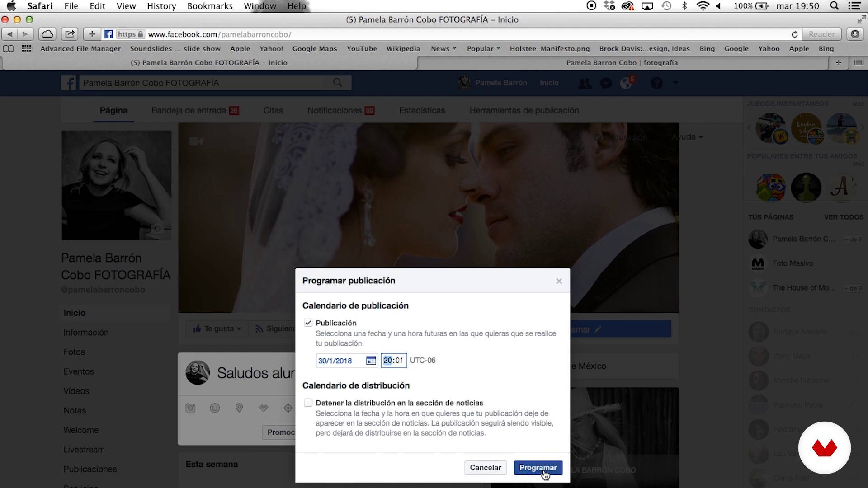Click the Wi-Fi status icon
Viewport: 868px width, 488px height.
pyautogui.click(x=703, y=6)
